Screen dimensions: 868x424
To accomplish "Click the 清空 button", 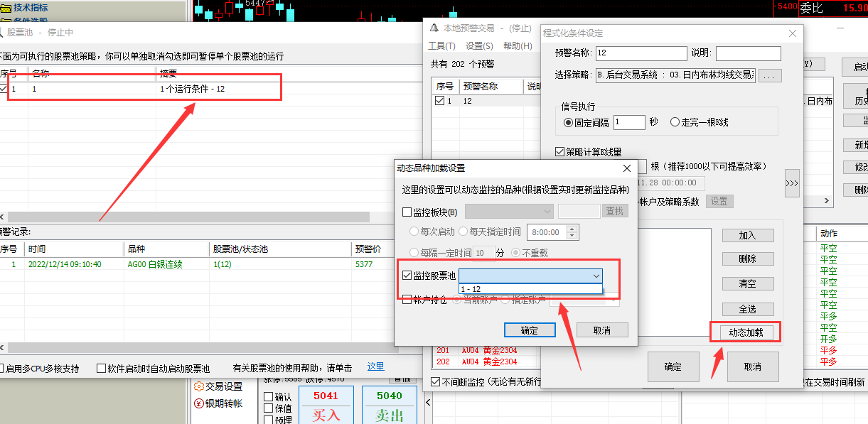I will tap(747, 283).
